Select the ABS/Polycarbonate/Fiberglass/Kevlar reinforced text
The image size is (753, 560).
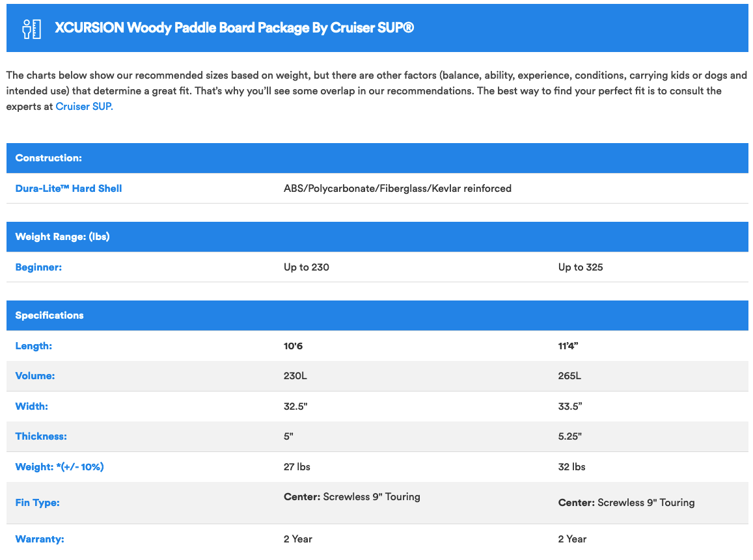tap(397, 189)
